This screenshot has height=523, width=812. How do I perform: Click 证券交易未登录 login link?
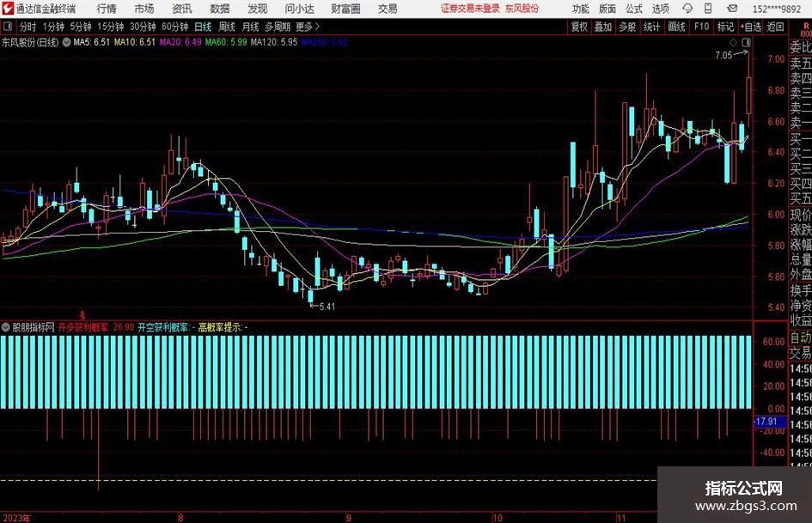tap(470, 9)
